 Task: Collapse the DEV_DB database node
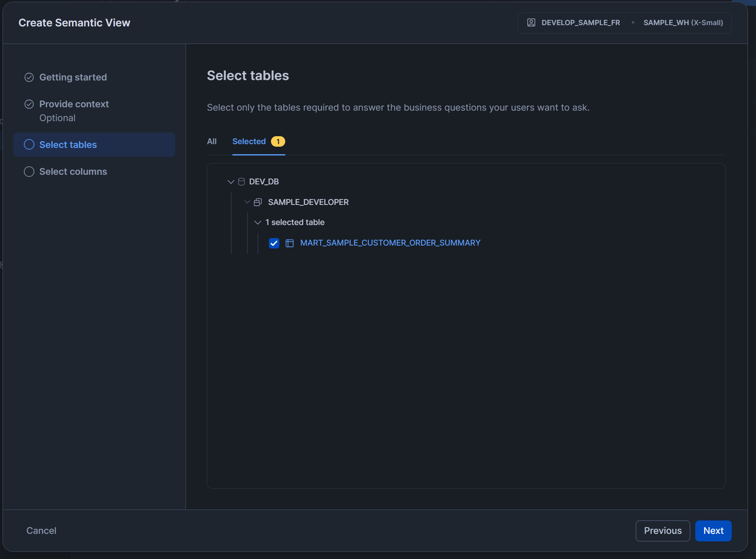231,181
